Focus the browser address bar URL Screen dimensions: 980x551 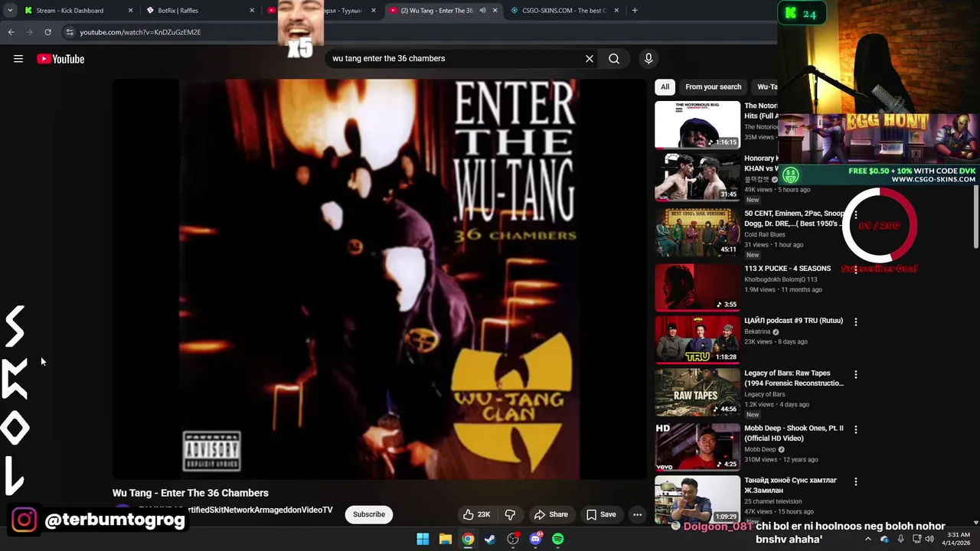140,32
